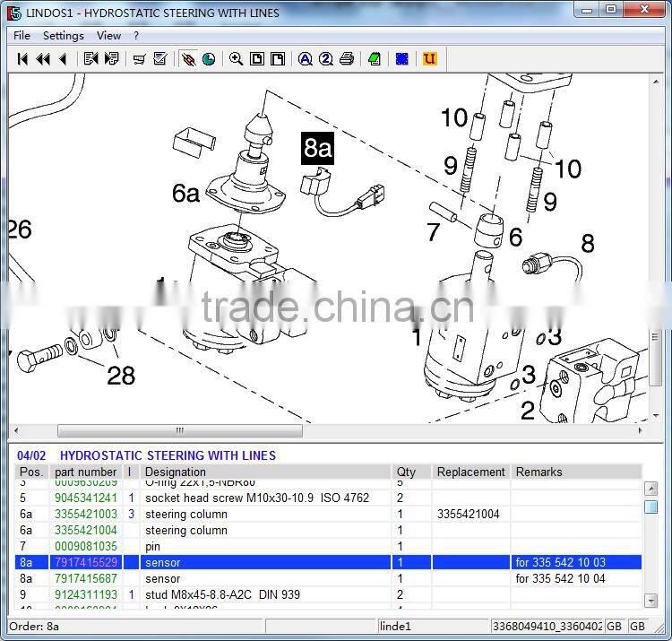Viewport: 672px width, 641px height.
Task: Click the part number column header
Action: (86, 472)
